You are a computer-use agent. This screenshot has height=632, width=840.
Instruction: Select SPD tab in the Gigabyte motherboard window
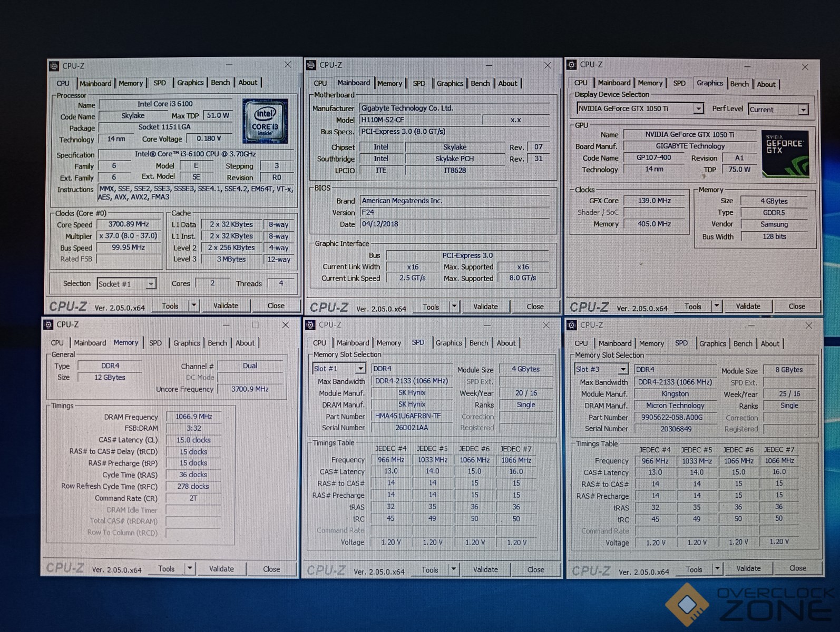[419, 83]
